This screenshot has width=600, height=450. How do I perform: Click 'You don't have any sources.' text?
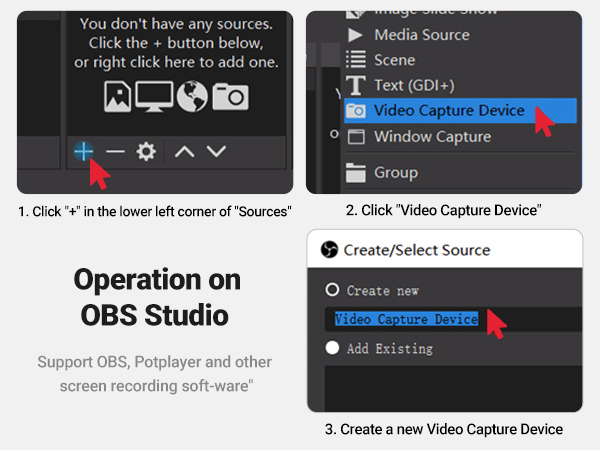[x=176, y=24]
